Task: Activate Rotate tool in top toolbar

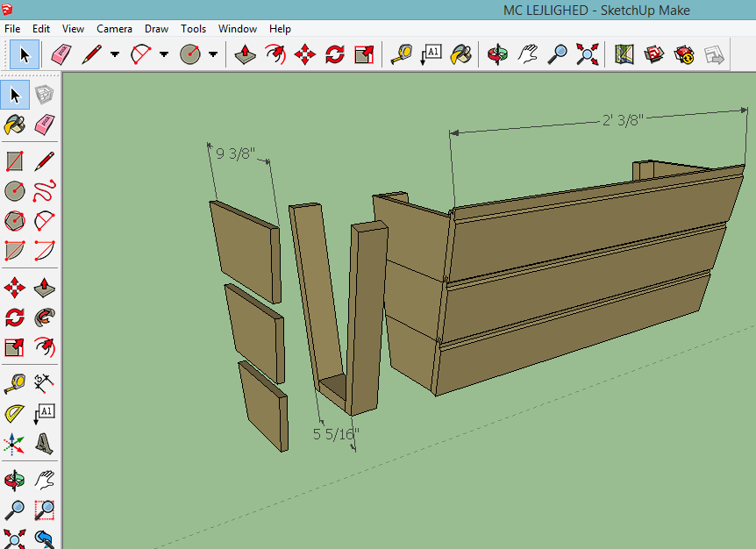Action: (x=335, y=54)
